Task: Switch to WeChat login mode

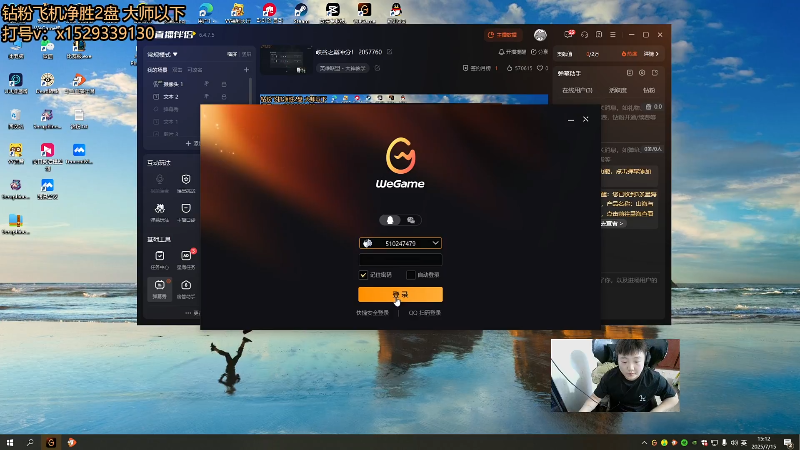Action: pyautogui.click(x=411, y=220)
